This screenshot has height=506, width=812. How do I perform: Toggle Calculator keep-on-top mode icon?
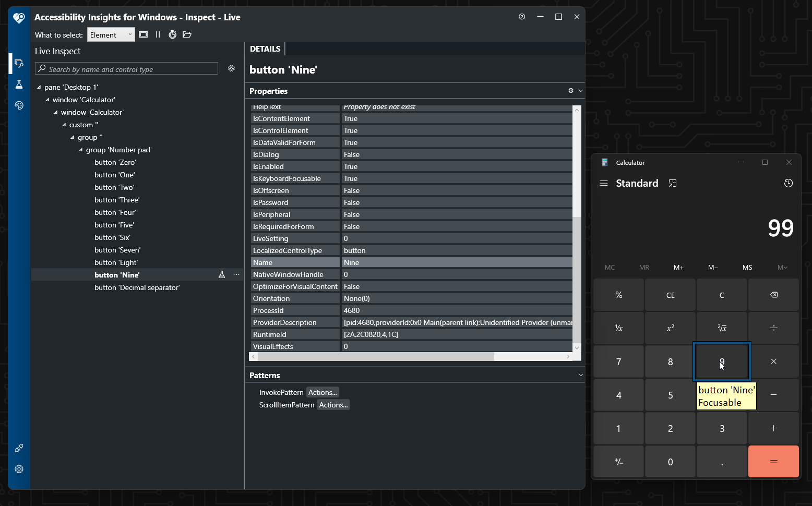[x=673, y=183]
